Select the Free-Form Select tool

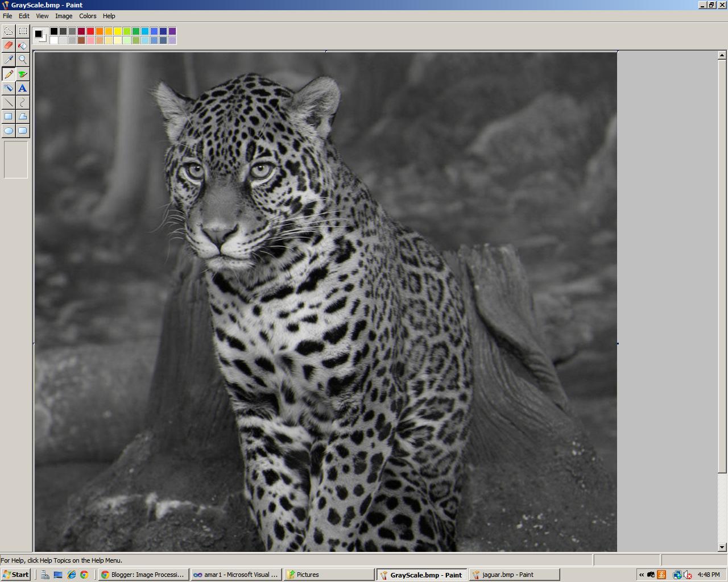[9, 31]
